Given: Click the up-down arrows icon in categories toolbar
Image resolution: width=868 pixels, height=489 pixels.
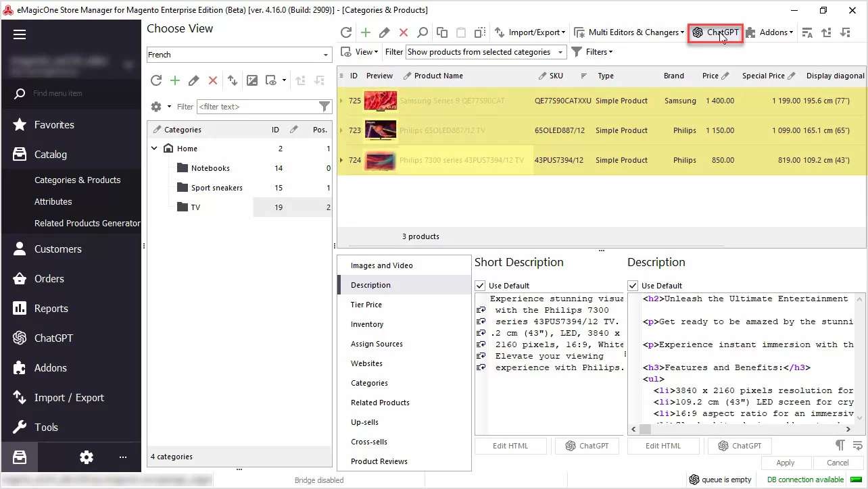Looking at the screenshot, I should tap(233, 80).
